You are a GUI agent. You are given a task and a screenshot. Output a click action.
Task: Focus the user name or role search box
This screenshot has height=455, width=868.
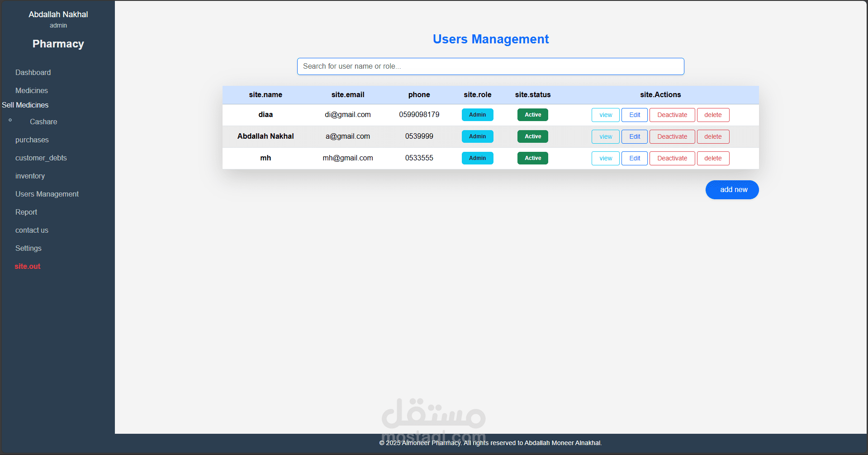pos(490,66)
